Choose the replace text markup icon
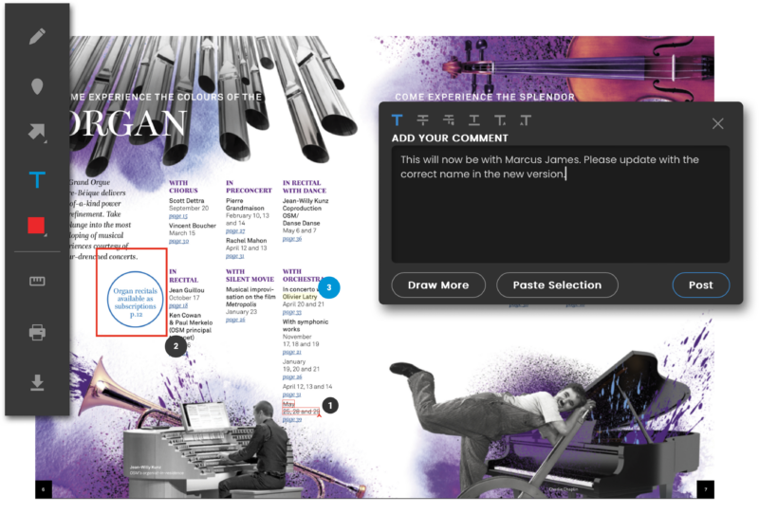Image resolution: width=759 pixels, height=532 pixels. (449, 119)
